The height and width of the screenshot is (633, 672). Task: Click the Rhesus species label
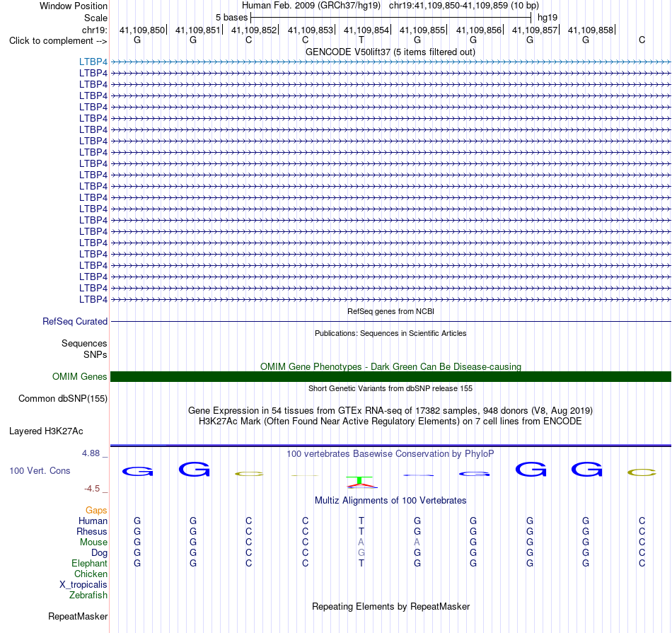(x=92, y=531)
